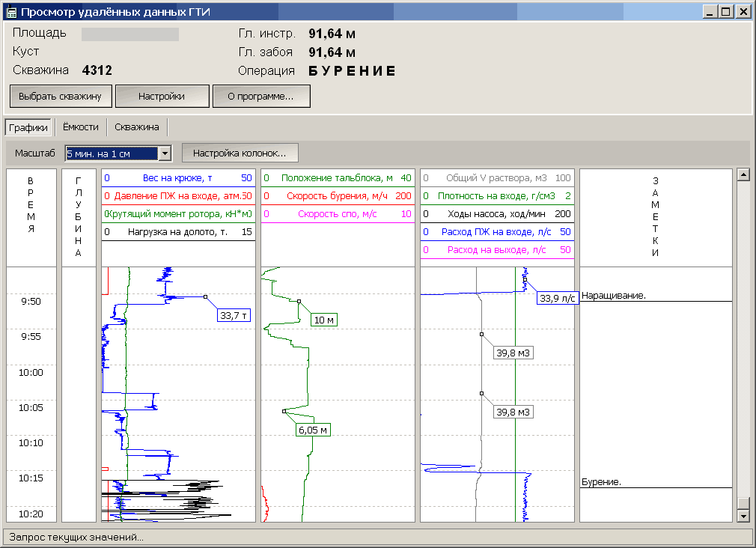Click the ГЛУБИНА column header
The width and height of the screenshot is (756, 548).
coord(79,216)
